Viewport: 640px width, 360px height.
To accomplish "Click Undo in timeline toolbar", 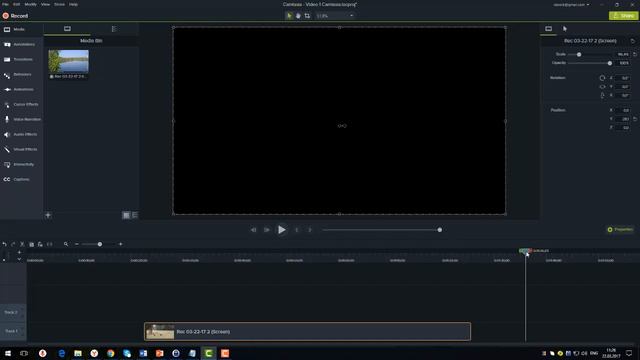I will (x=4, y=244).
